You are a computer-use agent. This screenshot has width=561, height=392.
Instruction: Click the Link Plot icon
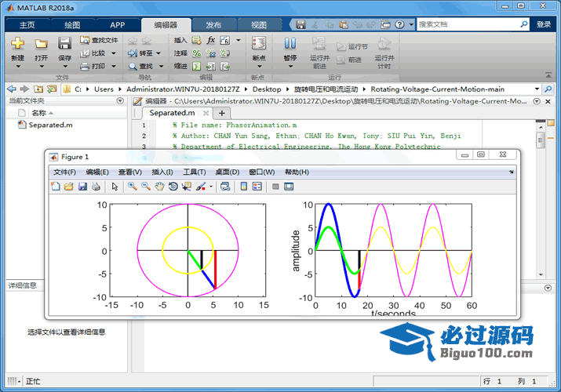tap(225, 186)
